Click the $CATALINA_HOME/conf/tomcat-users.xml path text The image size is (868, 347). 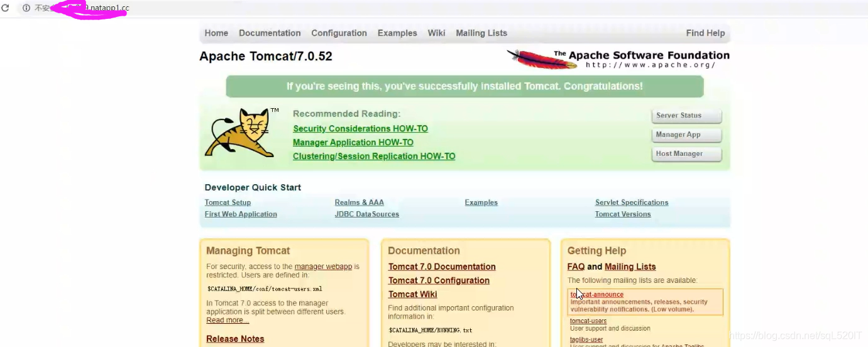[265, 289]
